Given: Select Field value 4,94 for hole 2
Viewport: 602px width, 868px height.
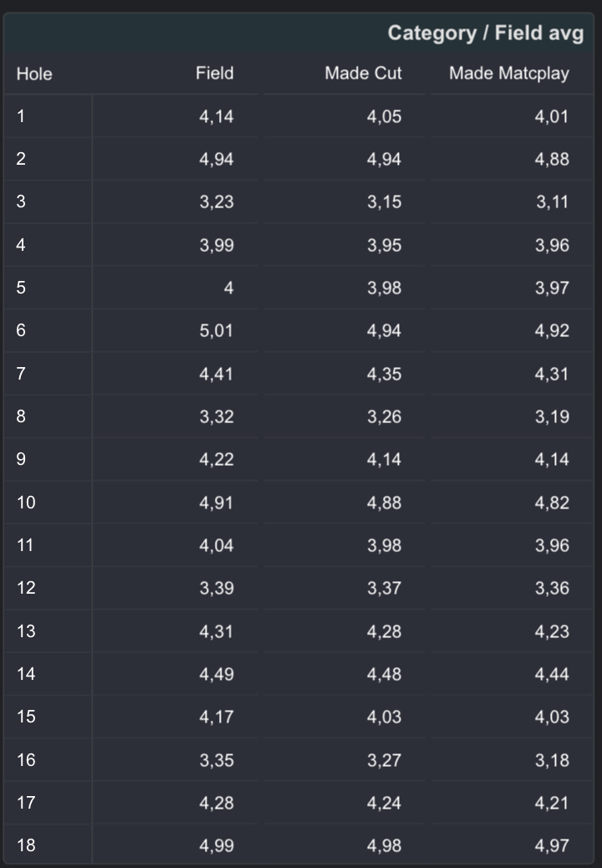Looking at the screenshot, I should click(217, 160).
